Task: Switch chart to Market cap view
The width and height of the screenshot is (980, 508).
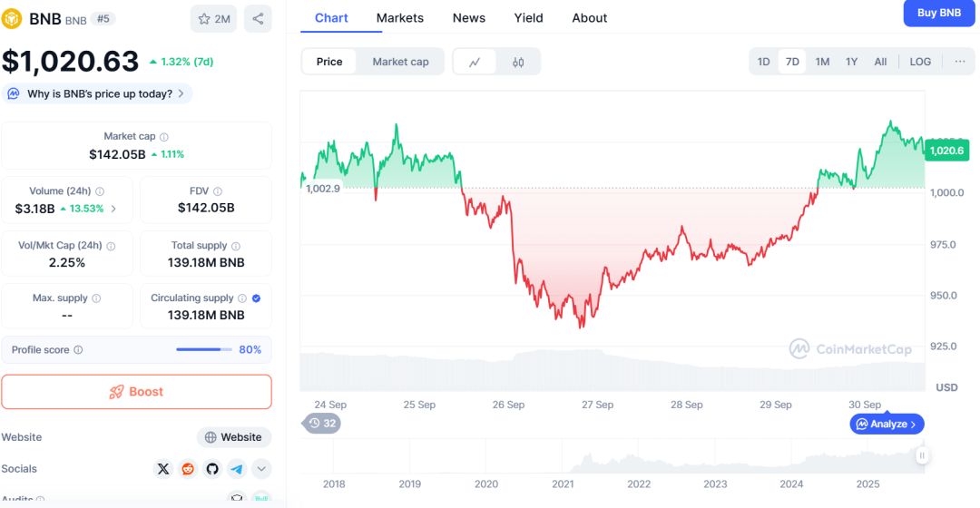Action: click(400, 62)
